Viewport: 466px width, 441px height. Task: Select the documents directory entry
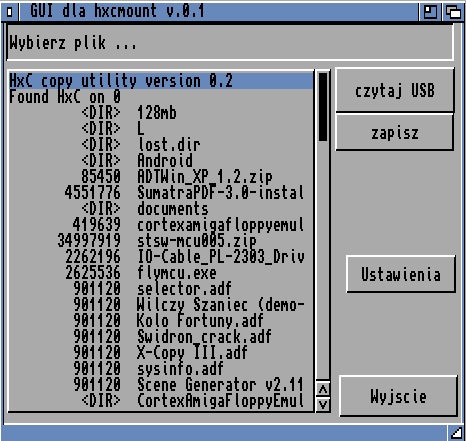tap(161, 209)
